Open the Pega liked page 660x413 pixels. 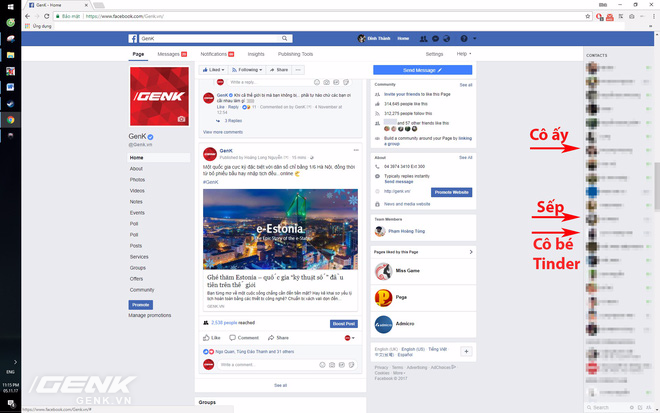pyautogui.click(x=401, y=297)
